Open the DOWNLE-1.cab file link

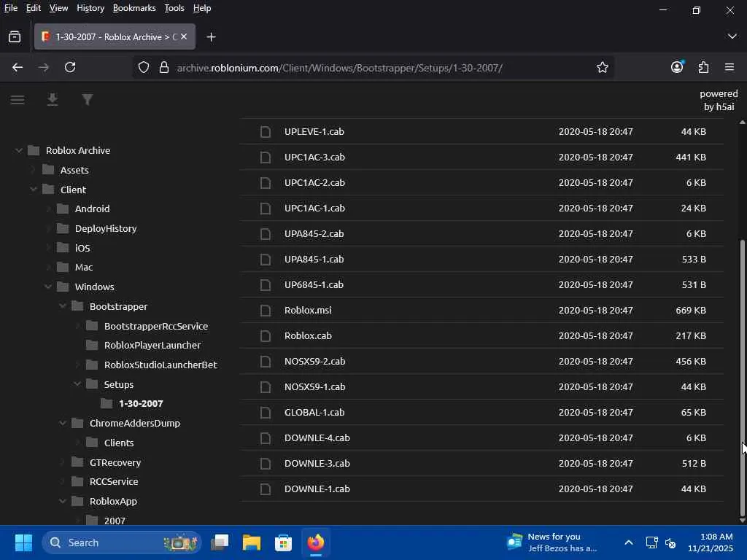[317, 489]
